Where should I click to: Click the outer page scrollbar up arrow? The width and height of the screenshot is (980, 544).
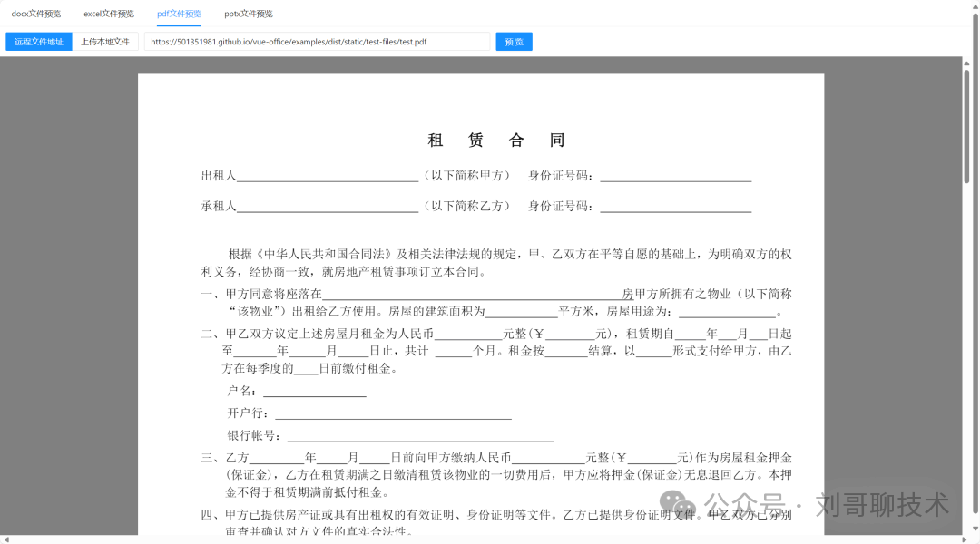(x=975, y=5)
